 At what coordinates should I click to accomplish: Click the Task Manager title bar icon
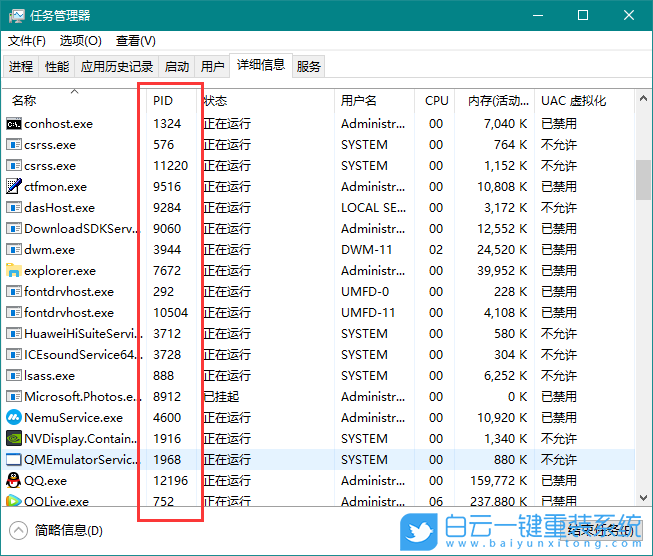pos(17,16)
